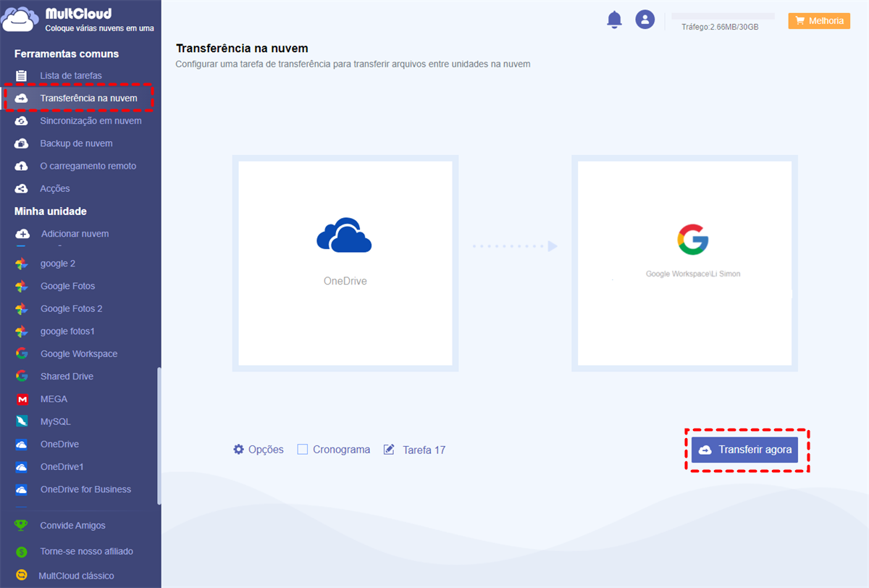Click the carregamento remoto upload icon
The height and width of the screenshot is (588, 869).
[22, 166]
